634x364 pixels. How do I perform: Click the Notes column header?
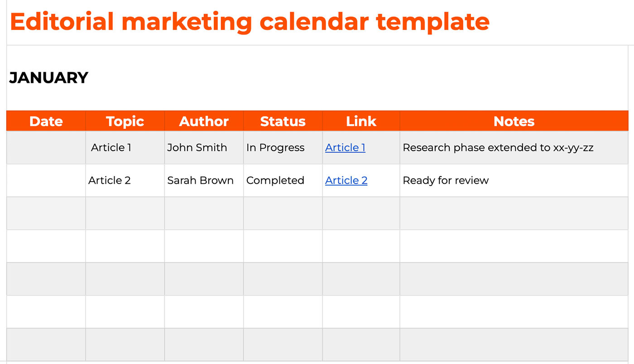pyautogui.click(x=514, y=121)
